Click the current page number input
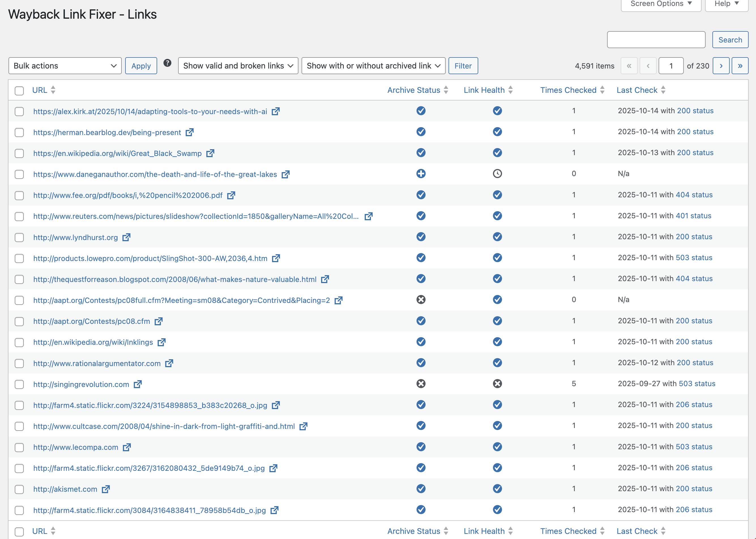The height and width of the screenshot is (539, 756). [x=671, y=66]
